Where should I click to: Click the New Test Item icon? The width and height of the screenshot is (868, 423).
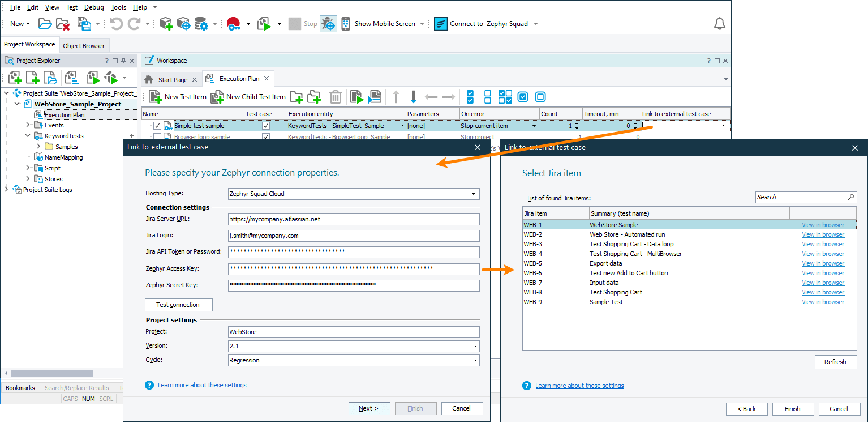click(154, 97)
